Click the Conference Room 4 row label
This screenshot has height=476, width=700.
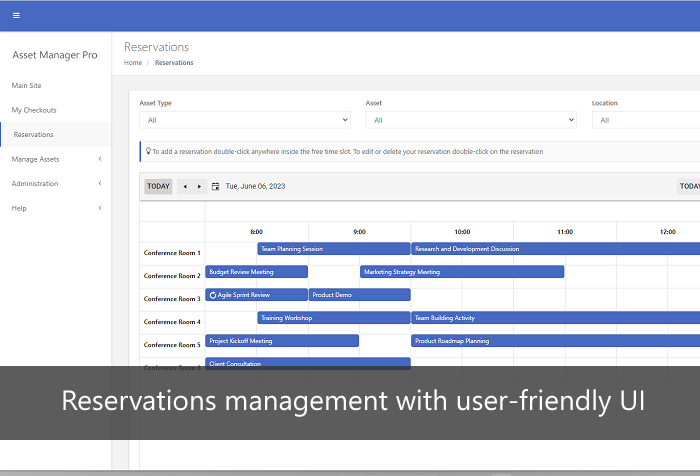tap(172, 322)
